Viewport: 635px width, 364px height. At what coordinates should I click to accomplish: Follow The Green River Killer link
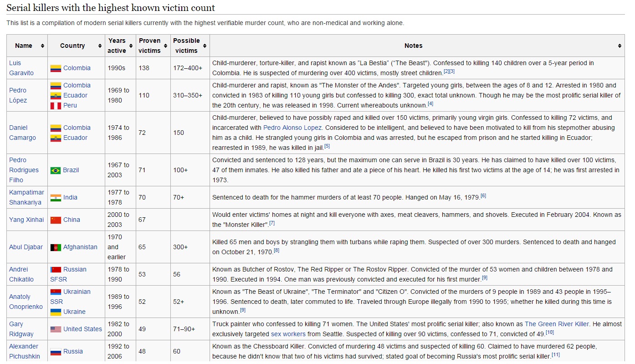point(557,324)
